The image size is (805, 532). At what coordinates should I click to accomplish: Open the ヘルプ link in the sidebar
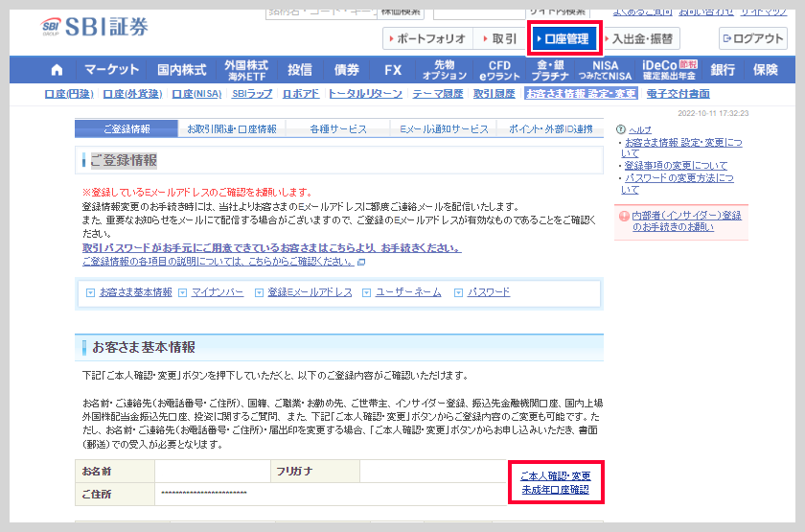pyautogui.click(x=640, y=130)
